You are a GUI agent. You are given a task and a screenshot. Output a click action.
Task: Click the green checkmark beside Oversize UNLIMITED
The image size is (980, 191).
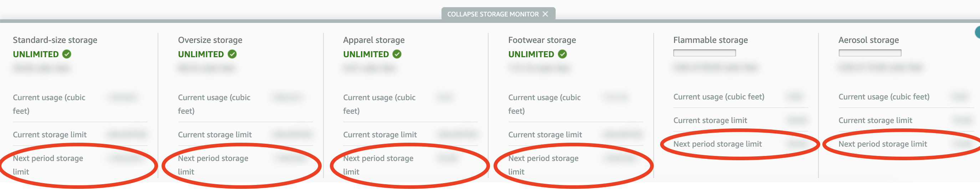click(232, 54)
